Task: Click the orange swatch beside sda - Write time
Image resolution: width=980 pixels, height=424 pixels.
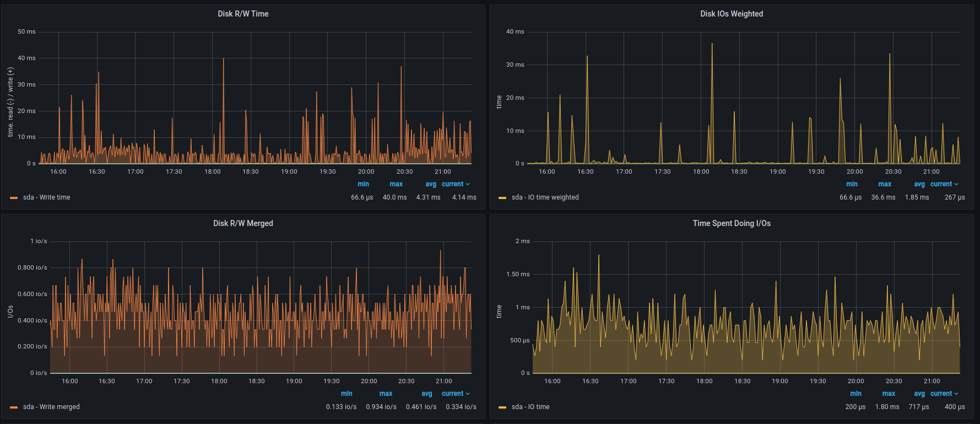Action: (14, 198)
